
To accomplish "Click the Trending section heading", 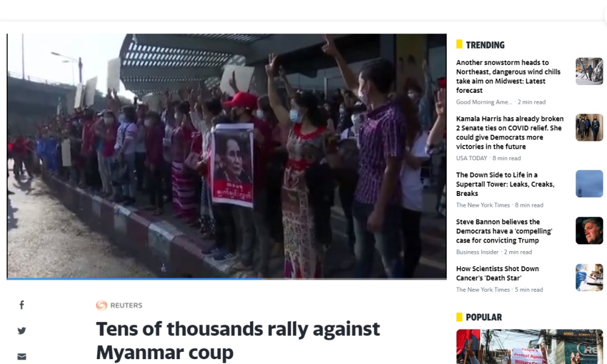I will point(485,45).
